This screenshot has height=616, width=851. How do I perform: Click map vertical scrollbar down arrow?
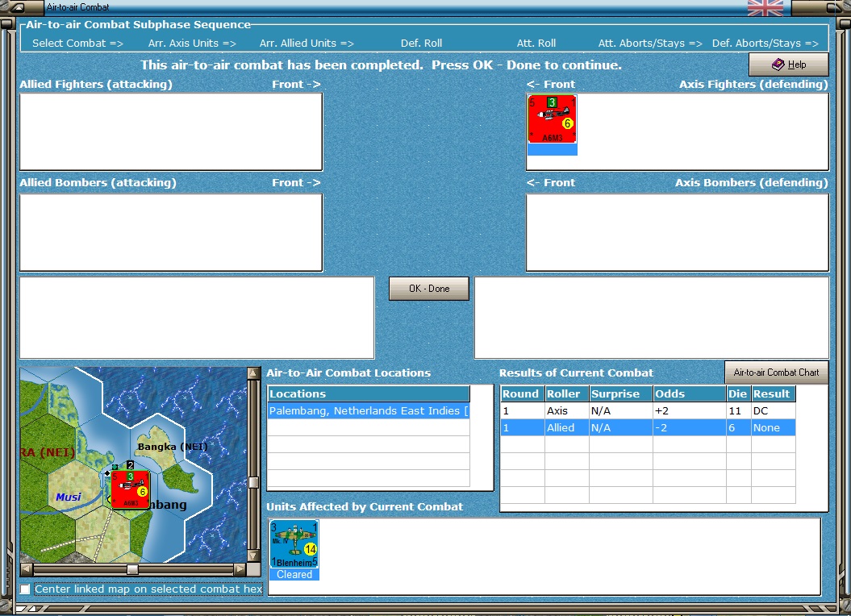point(253,556)
